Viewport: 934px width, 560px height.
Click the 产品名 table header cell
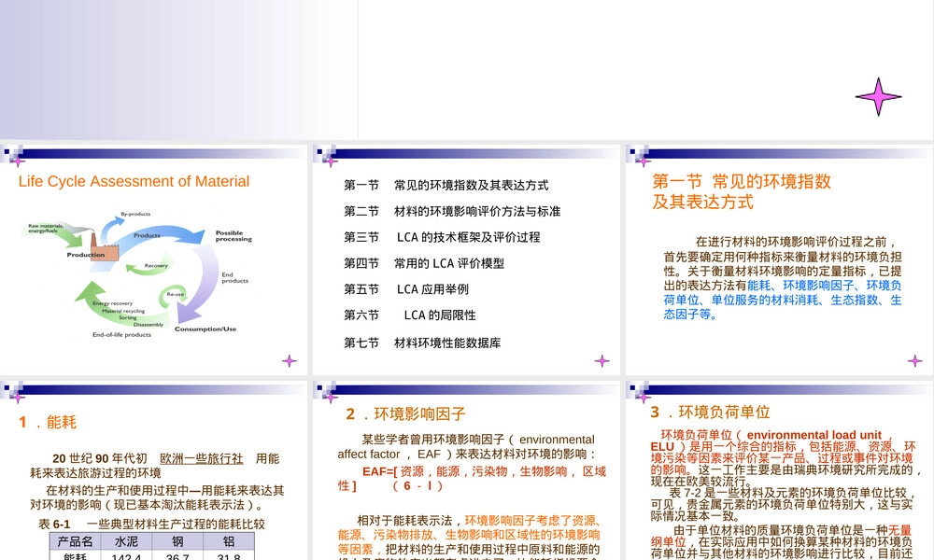tap(75, 541)
